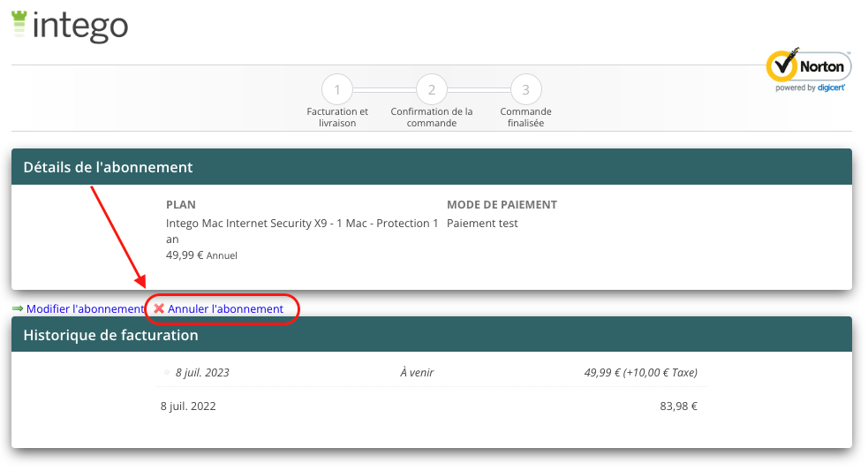Click the Historique de facturation header
868x471 pixels.
432,335
